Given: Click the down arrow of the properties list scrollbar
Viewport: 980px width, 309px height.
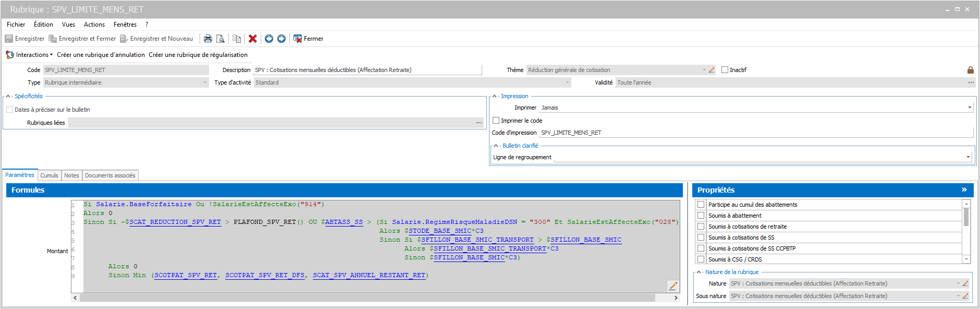Looking at the screenshot, I should 966,259.
